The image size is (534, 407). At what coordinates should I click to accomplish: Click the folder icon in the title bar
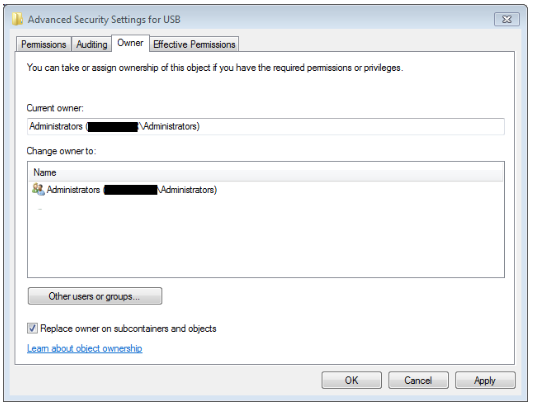point(17,19)
